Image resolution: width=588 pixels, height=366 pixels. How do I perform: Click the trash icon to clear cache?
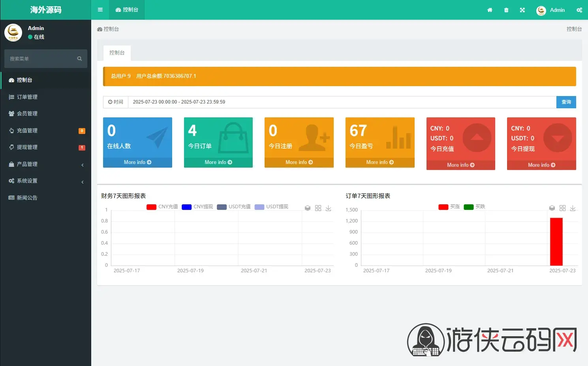point(506,10)
